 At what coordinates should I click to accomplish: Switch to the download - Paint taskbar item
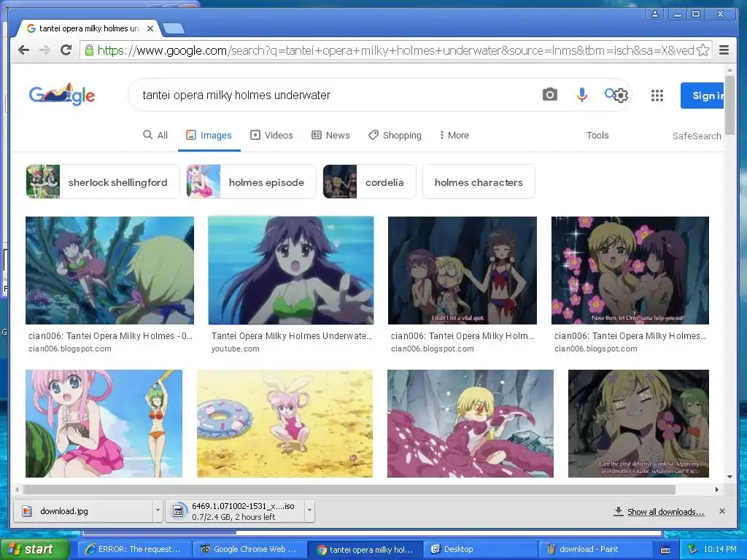click(x=596, y=550)
